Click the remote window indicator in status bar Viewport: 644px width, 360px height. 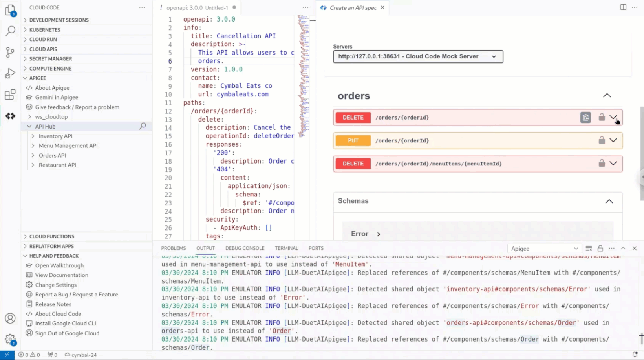[x=7, y=355]
